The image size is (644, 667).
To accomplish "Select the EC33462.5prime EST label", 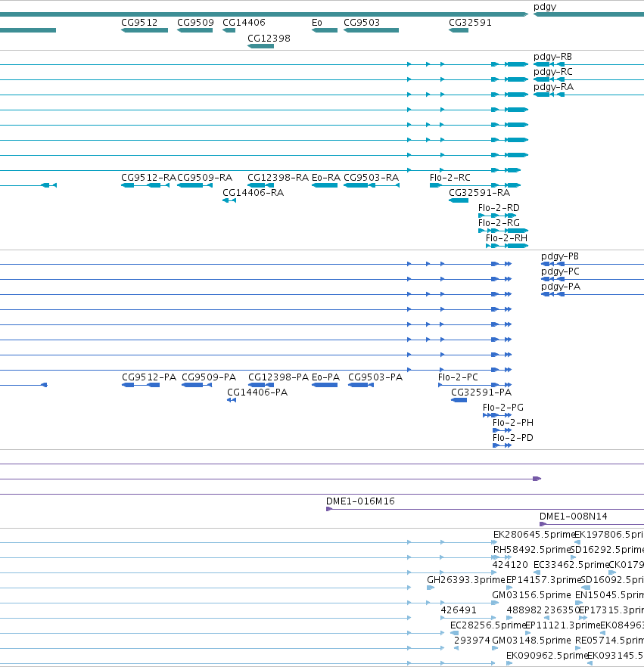I will (571, 565).
